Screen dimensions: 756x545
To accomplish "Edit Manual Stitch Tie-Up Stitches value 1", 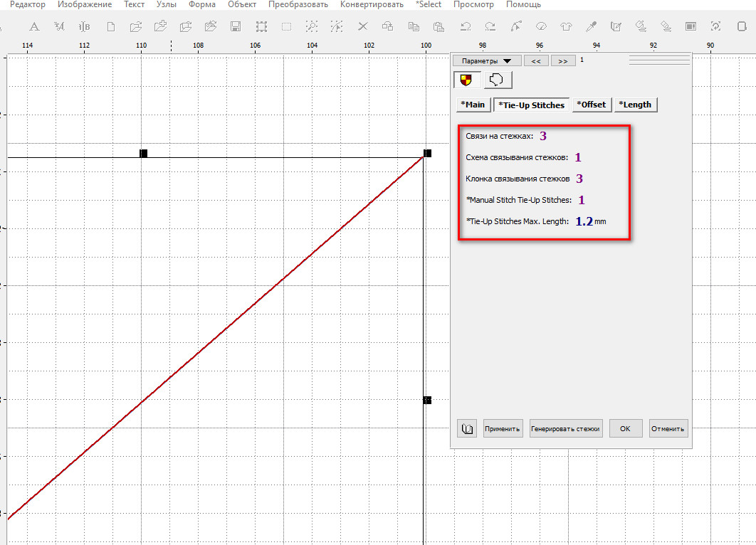I will pyautogui.click(x=582, y=200).
